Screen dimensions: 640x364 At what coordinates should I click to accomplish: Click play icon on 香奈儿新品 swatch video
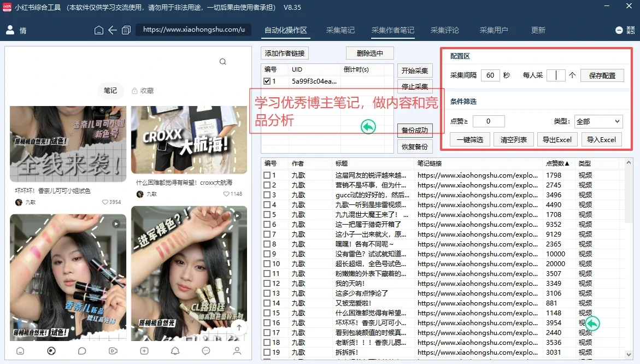[116, 224]
